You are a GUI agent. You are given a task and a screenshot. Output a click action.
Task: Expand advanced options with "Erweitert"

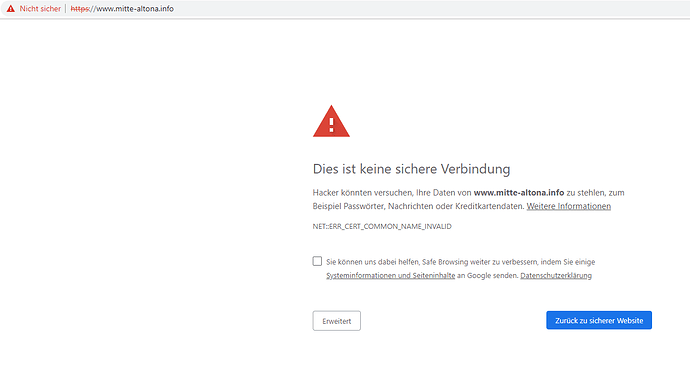(x=337, y=321)
